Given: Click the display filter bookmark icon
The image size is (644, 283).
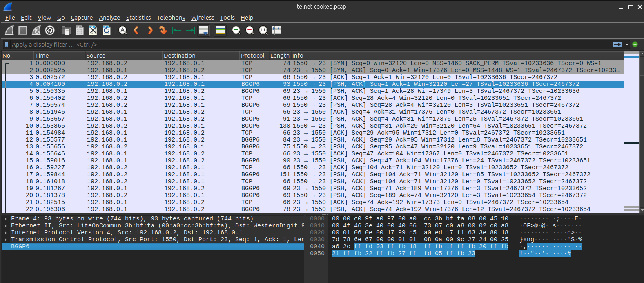Looking at the screenshot, I should pyautogui.click(x=6, y=45).
